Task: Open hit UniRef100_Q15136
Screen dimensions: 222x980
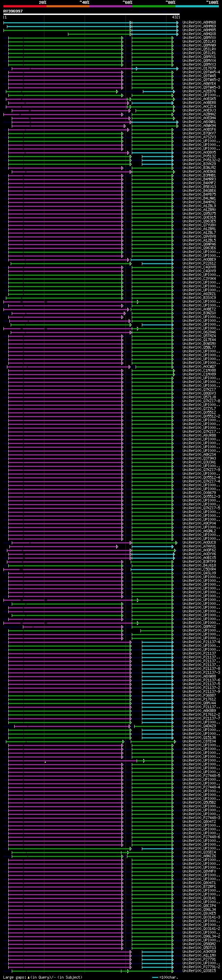Action: tap(199, 737)
